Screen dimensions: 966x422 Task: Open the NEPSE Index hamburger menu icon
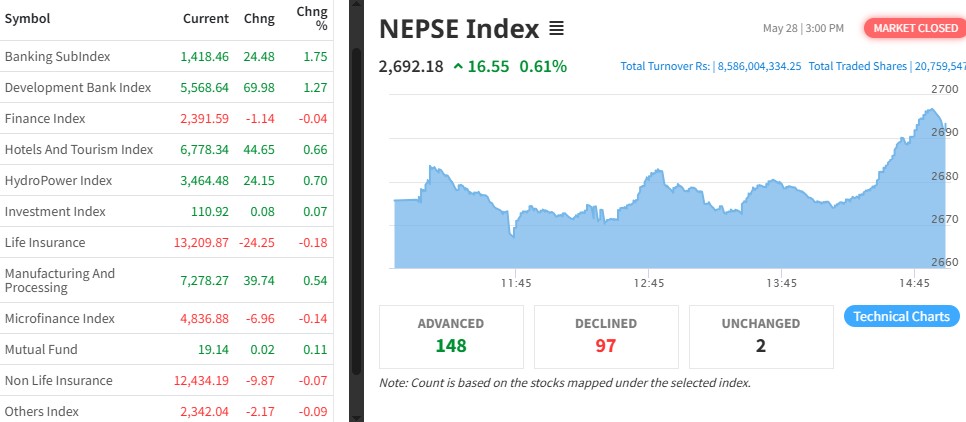[557, 29]
